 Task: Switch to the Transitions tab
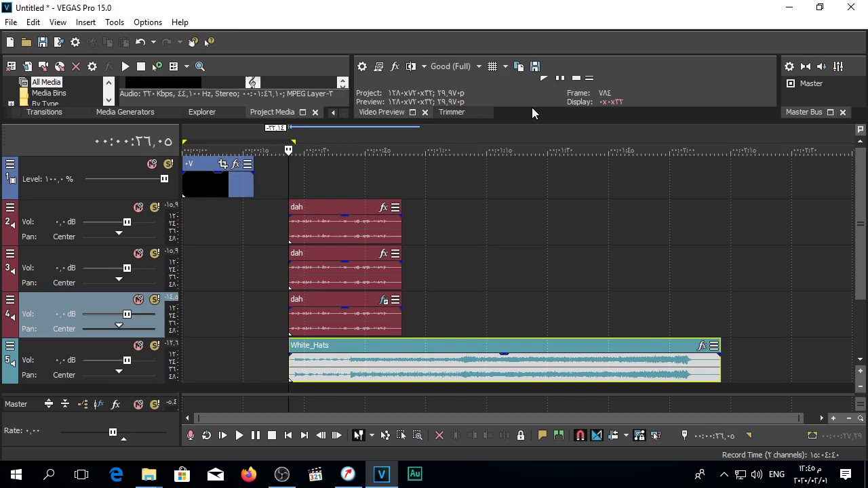(44, 112)
